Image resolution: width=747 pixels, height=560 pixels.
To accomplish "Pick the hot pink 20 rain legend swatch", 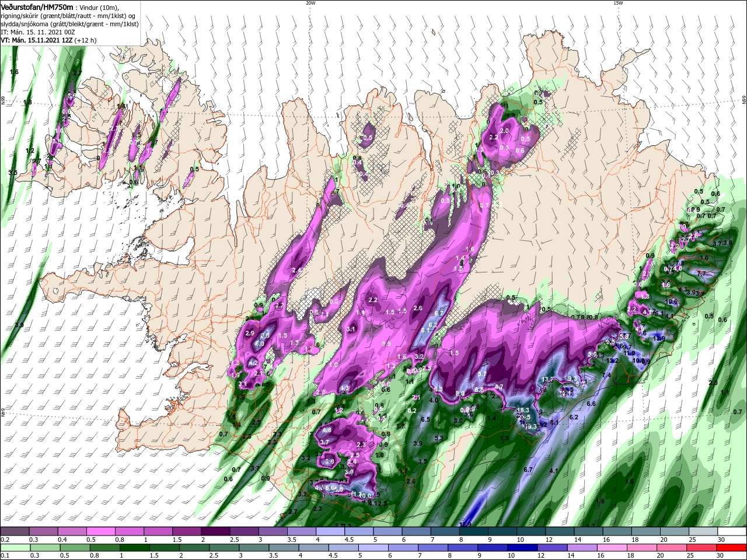I will (673, 548).
